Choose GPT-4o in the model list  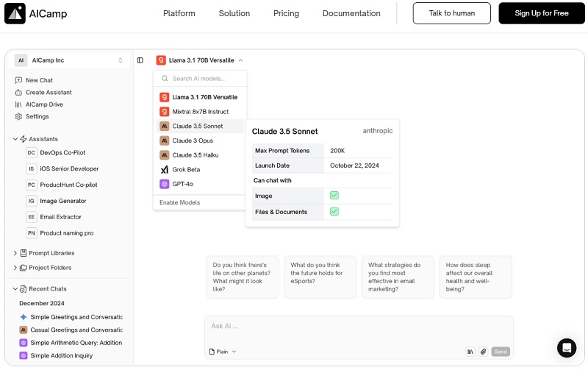(x=182, y=184)
